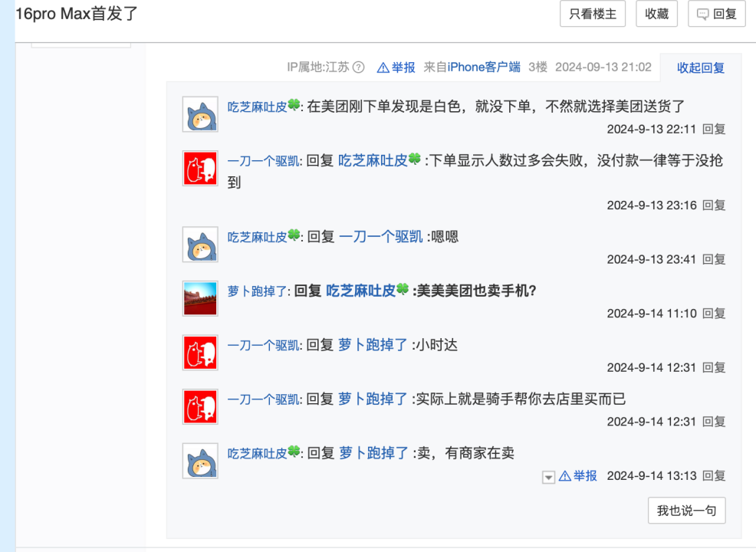
Task: Open the iPhone客户端 link
Action: pos(484,67)
